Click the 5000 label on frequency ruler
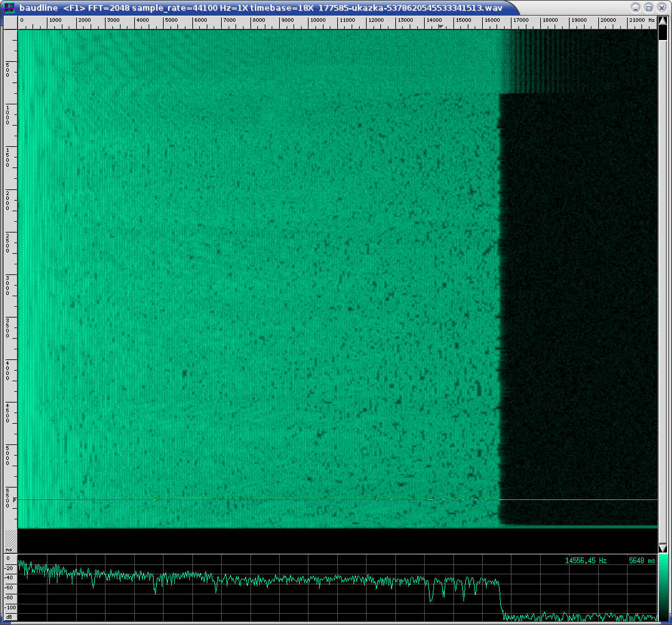Image resolution: width=672 pixels, height=625 pixels. (x=171, y=20)
